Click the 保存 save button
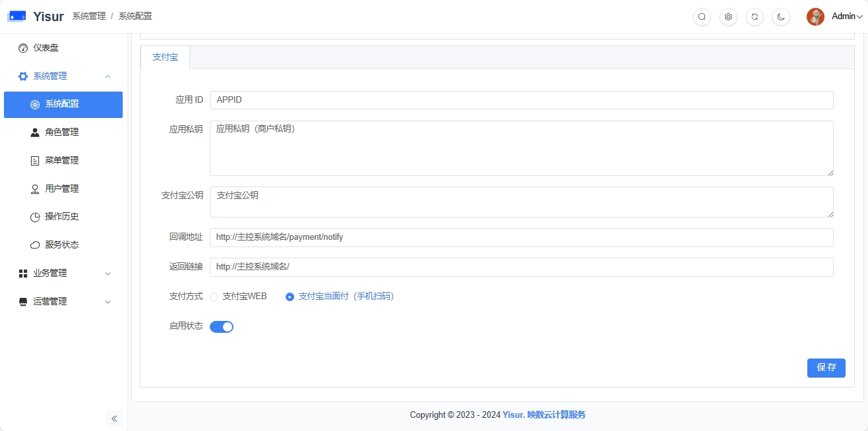This screenshot has height=431, width=868. (826, 368)
